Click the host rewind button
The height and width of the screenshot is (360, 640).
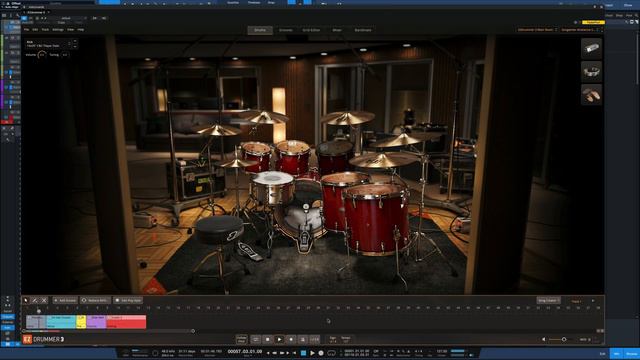[274, 353]
